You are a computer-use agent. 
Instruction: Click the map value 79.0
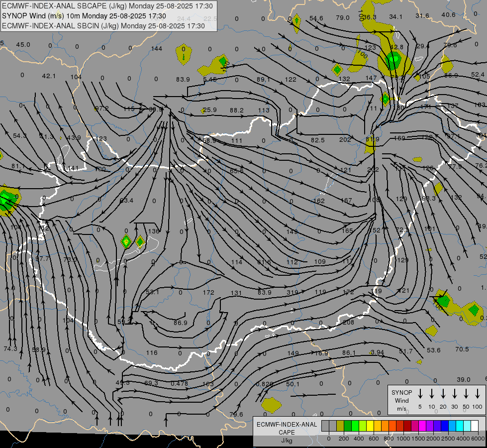tap(343, 18)
